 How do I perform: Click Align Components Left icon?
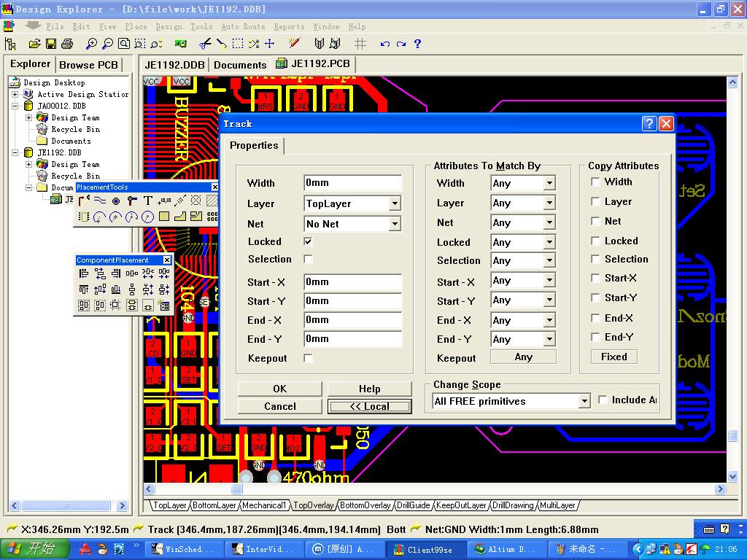[84, 274]
